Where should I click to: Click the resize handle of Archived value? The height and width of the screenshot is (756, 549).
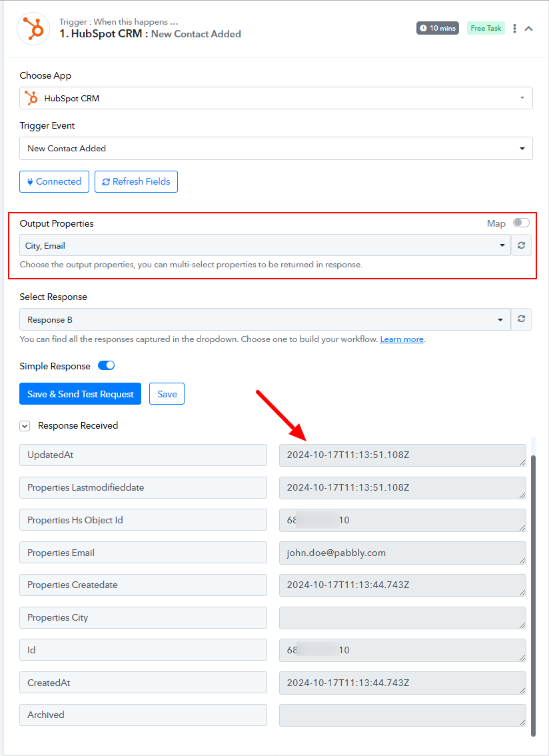522,723
